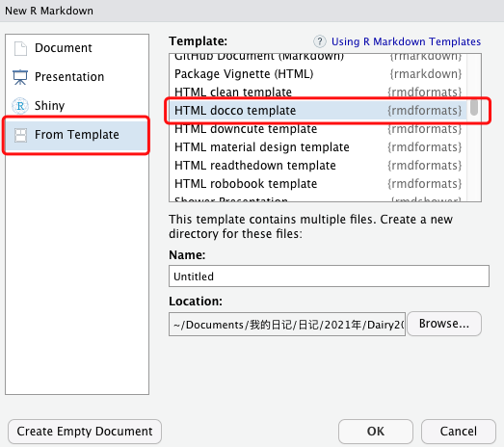Open the Browse... folder chooser
This screenshot has width=504, height=447.
[x=444, y=324]
